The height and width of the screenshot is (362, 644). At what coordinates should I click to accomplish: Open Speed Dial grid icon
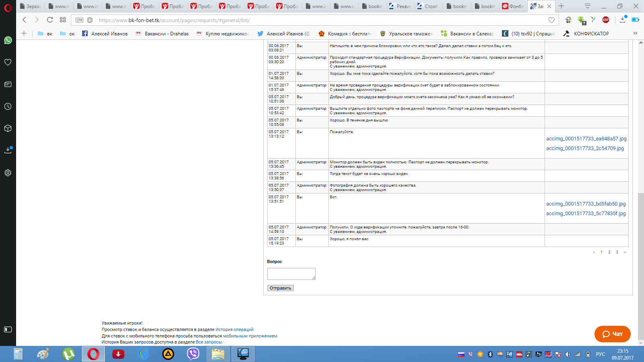(63, 20)
